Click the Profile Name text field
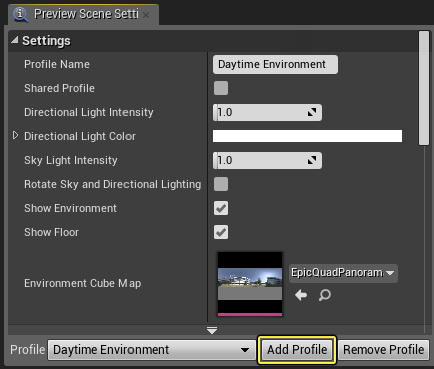Screen dimensions: 434x369 point(275,64)
